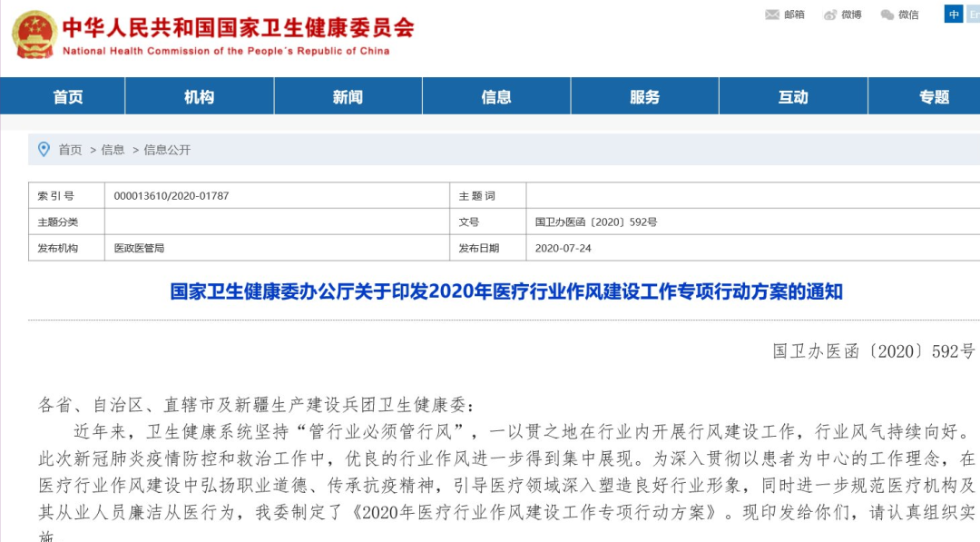Viewport: 980px width, 542px height.
Task: Click paragraph line starting 此次新冠肺炎疫情防控
Action: coord(507,458)
